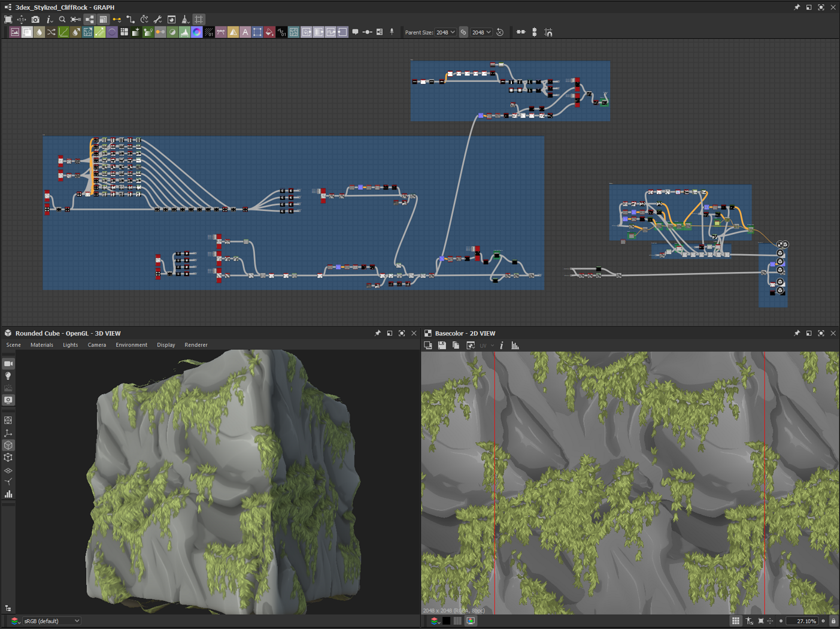Expand the sRGB (default) color space dropdown
The width and height of the screenshot is (840, 629).
(51, 621)
